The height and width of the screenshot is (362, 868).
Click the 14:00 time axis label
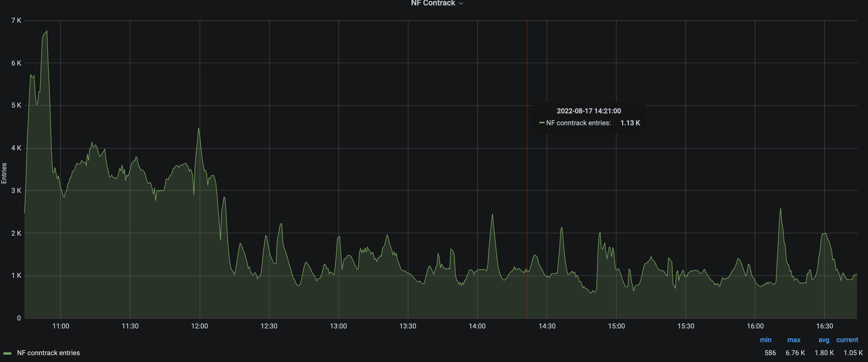(477, 326)
